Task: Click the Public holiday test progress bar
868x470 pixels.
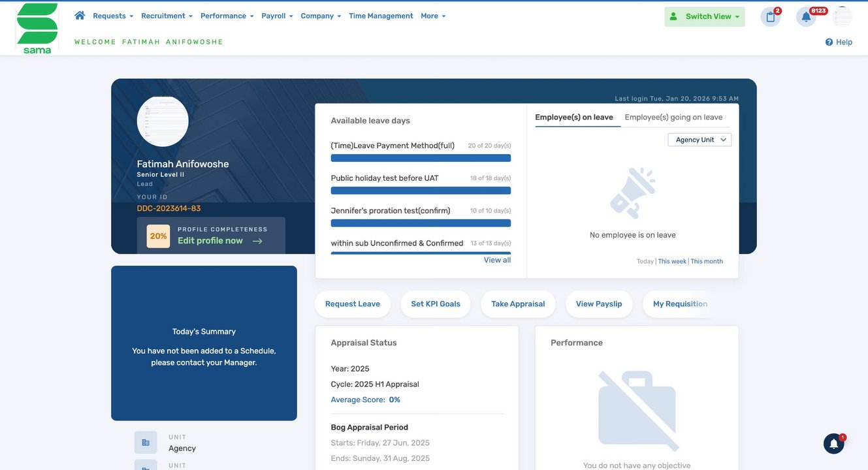Action: tap(421, 191)
